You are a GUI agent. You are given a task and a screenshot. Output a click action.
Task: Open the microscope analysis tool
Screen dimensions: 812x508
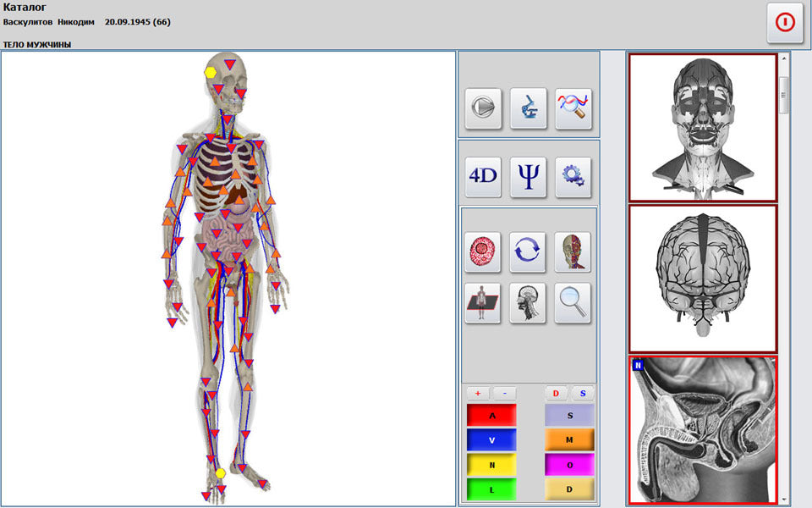pos(528,107)
